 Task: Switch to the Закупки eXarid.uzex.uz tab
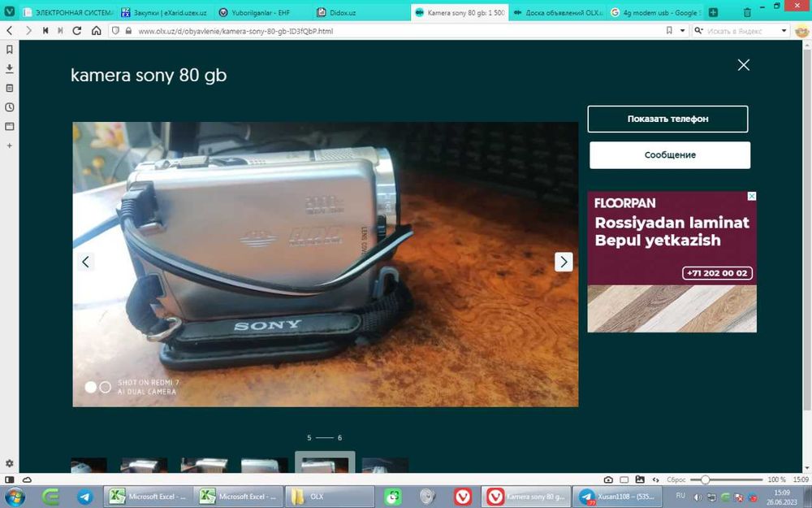click(x=165, y=12)
